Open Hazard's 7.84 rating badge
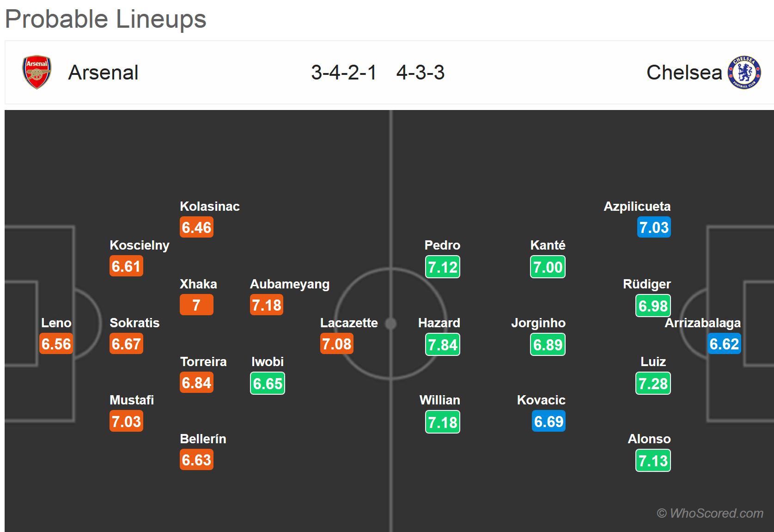The image size is (774, 532). click(443, 344)
